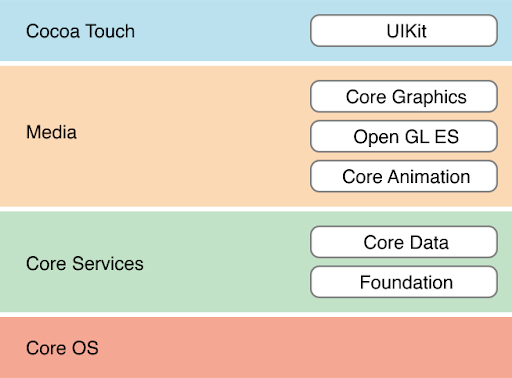Click empty blue area between Cocoa Touch and UIKit

coord(223,31)
